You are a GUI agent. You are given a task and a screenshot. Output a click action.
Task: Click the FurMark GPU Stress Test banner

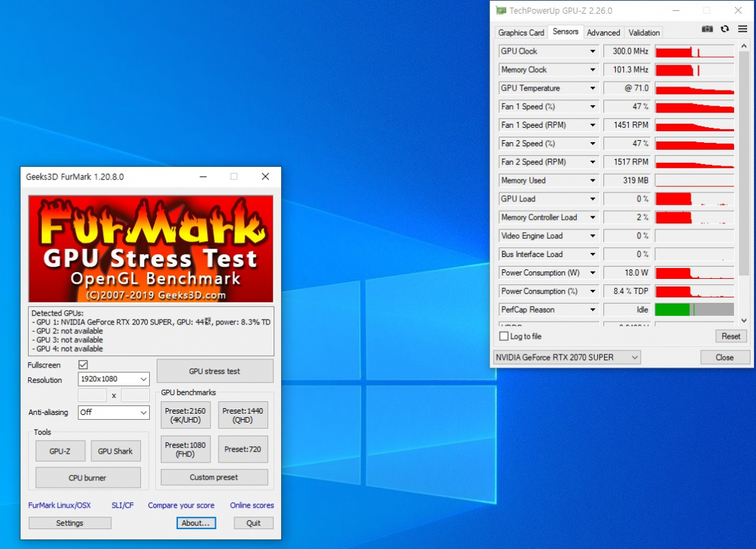click(x=151, y=249)
